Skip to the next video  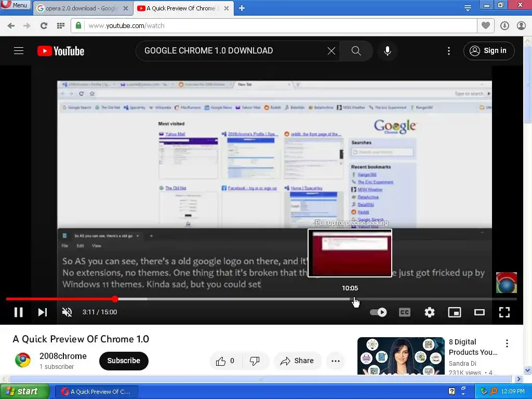(x=43, y=312)
